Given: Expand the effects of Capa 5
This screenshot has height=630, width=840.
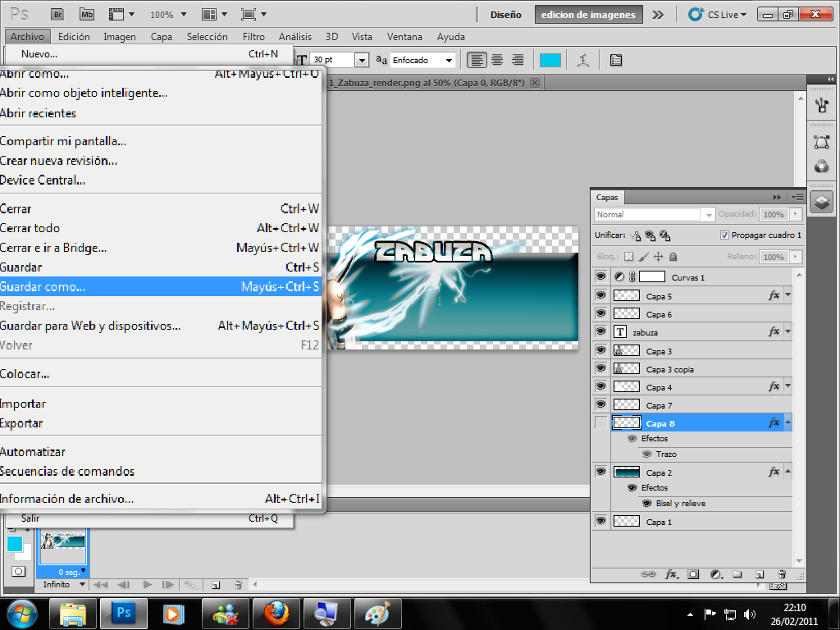Looking at the screenshot, I should 788,295.
